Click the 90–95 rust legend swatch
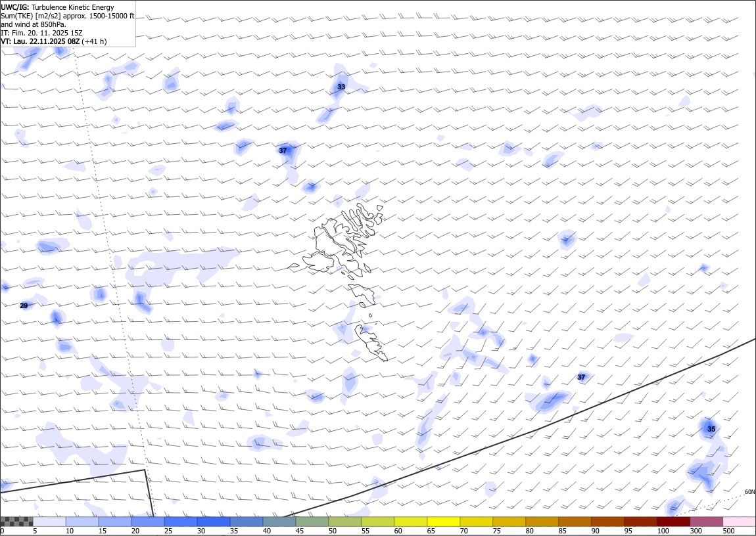The width and height of the screenshot is (756, 536). 607,522
